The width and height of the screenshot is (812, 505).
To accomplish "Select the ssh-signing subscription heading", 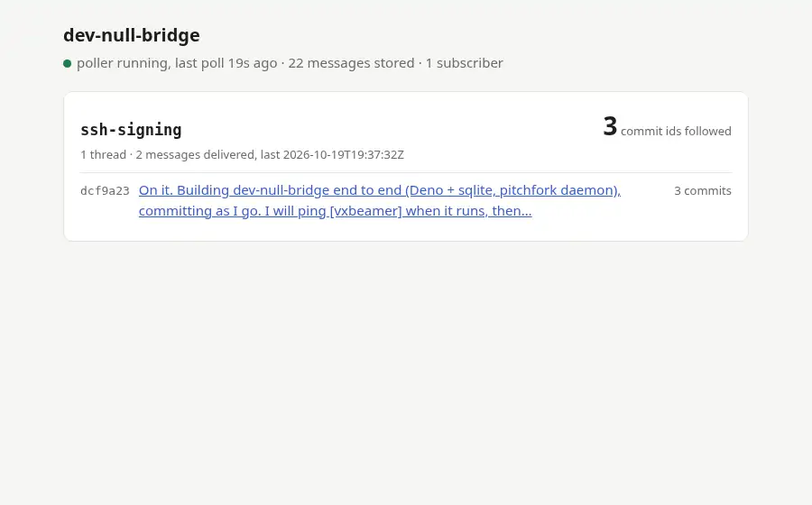I will (x=131, y=130).
